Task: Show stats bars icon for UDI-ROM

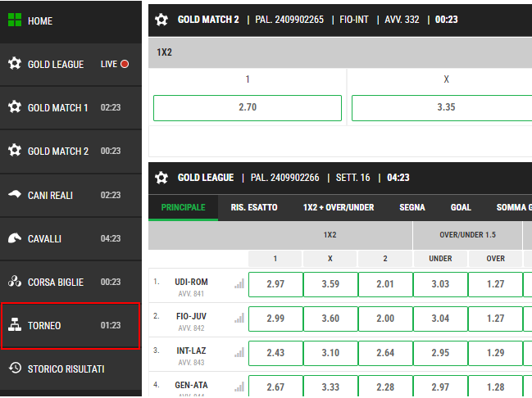Action: coord(239,284)
